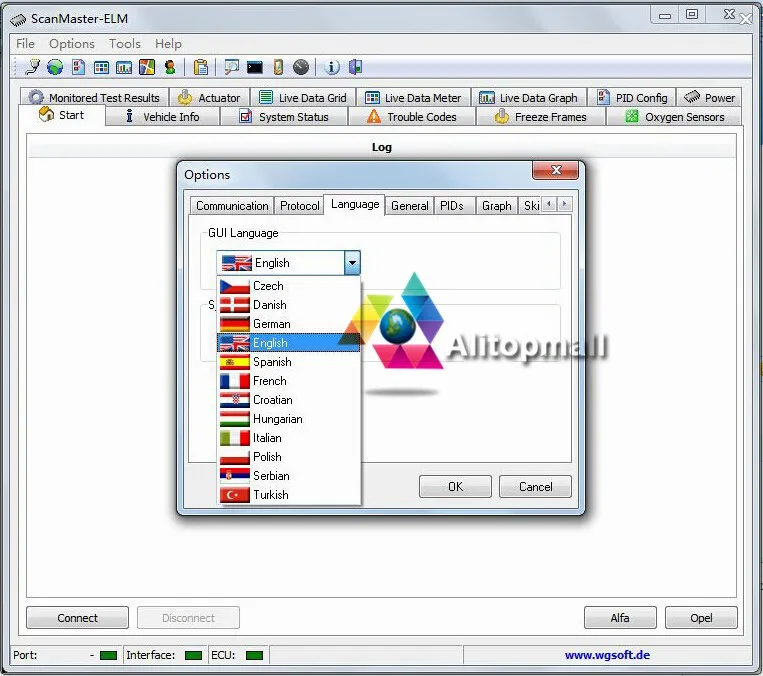Screen dimensions: 763x676
Task: Switch to the Live Data Meter tab
Action: (x=413, y=97)
